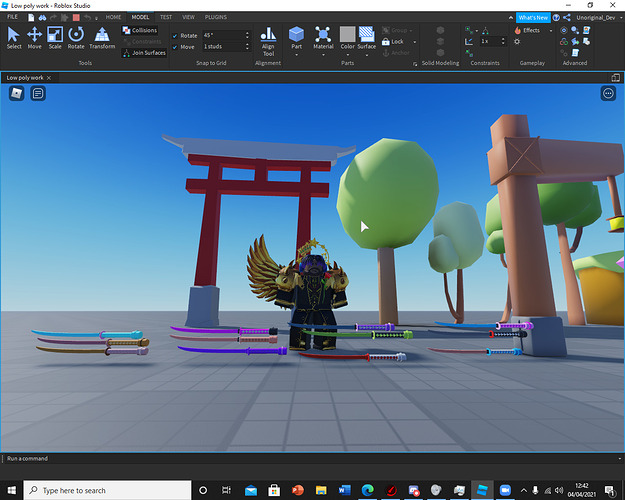Switch to the PLUGINS tab
The height and width of the screenshot is (500, 625).
(216, 17)
